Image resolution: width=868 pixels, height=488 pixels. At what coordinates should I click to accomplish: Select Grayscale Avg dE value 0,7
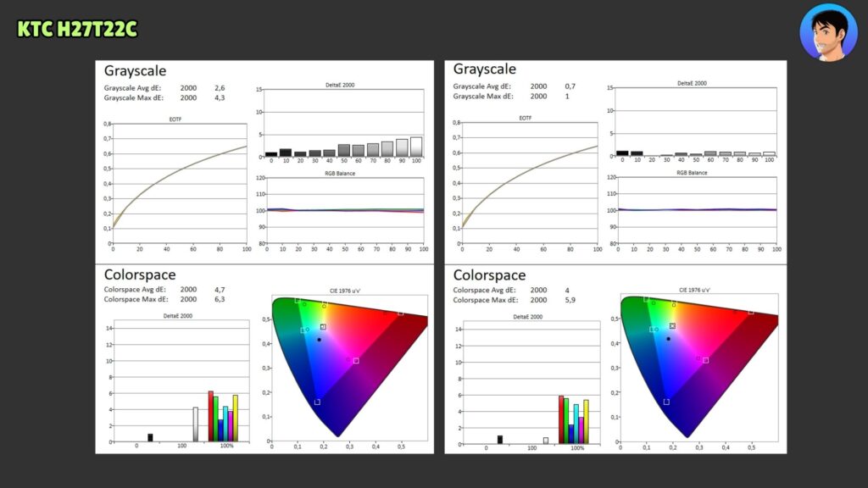(x=570, y=86)
